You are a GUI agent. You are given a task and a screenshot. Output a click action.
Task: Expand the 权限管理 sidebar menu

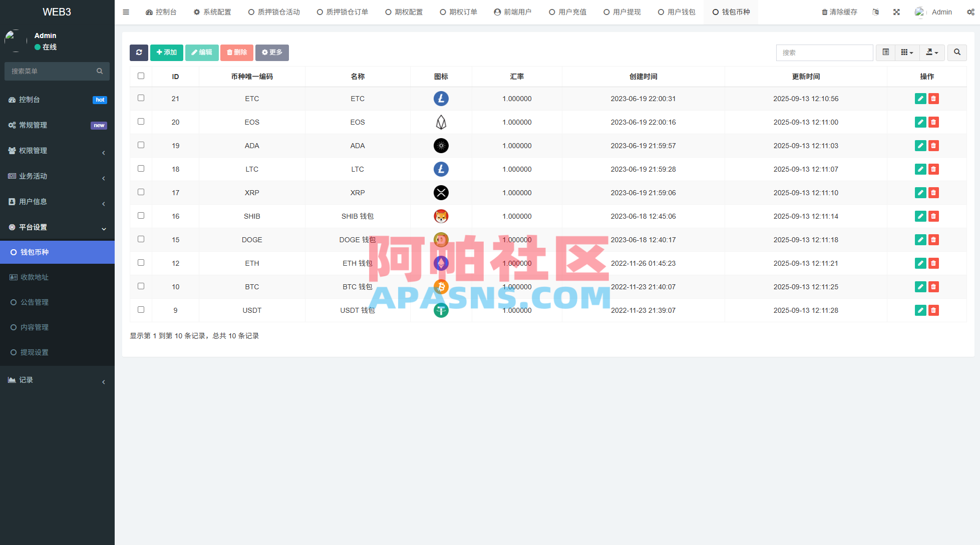pos(57,151)
